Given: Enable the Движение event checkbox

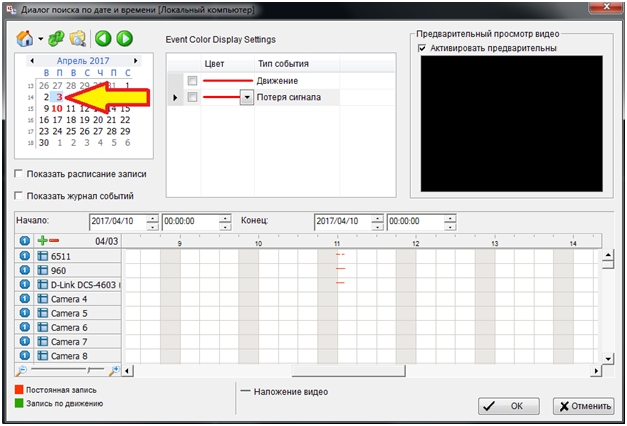Looking at the screenshot, I should coord(192,80).
